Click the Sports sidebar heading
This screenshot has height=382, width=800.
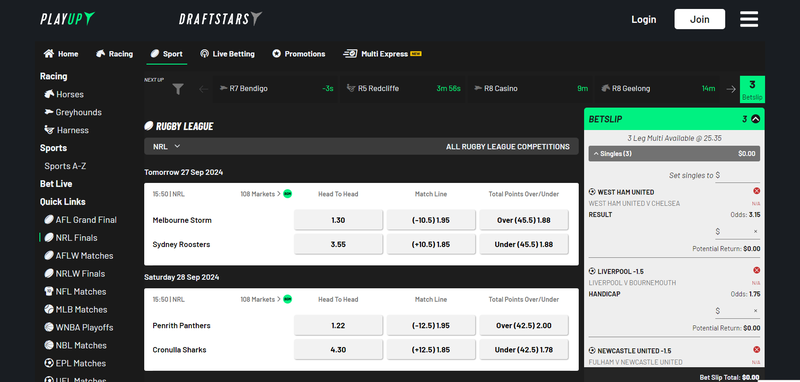[x=54, y=148]
